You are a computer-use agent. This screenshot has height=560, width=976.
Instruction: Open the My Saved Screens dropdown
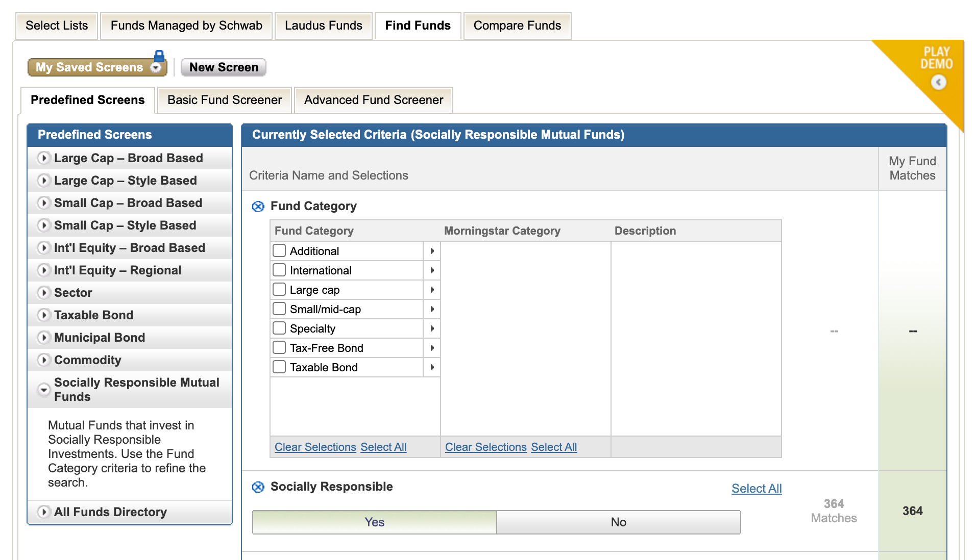coord(156,68)
